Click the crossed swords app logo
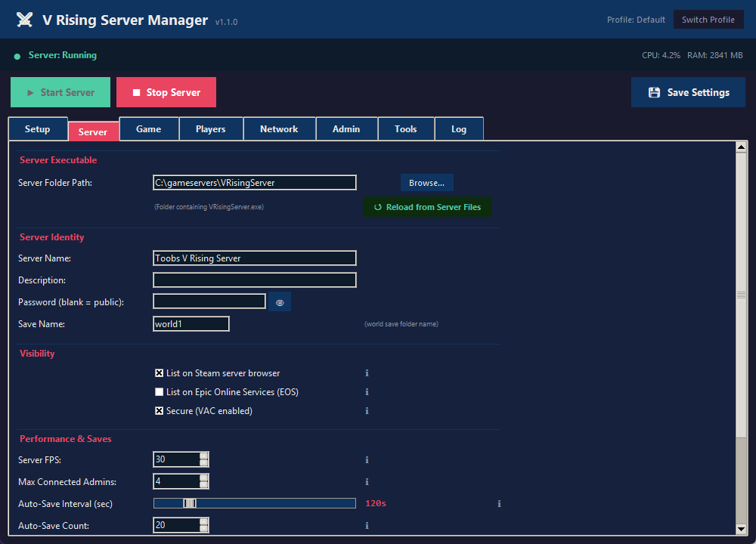 (25, 20)
